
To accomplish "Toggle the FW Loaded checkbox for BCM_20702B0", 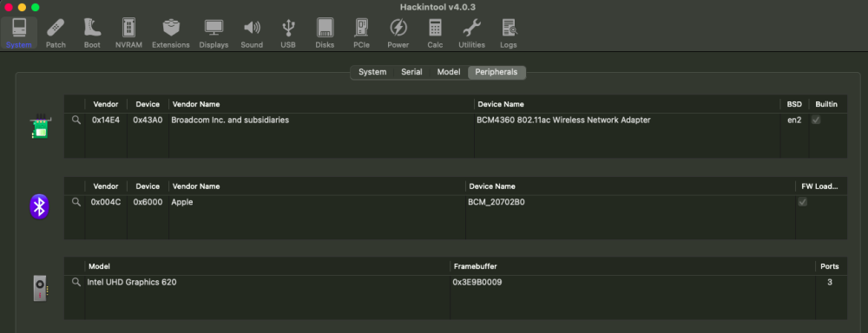I will [802, 202].
